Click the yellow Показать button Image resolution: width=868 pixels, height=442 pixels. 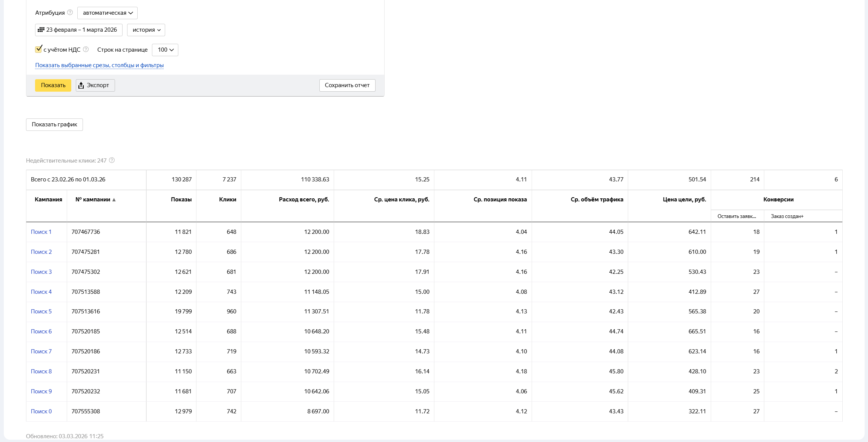[53, 85]
